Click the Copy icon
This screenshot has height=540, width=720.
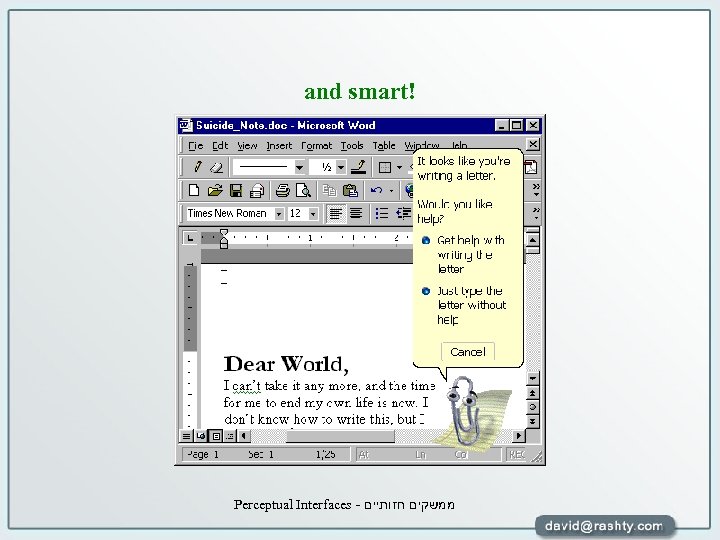click(329, 191)
